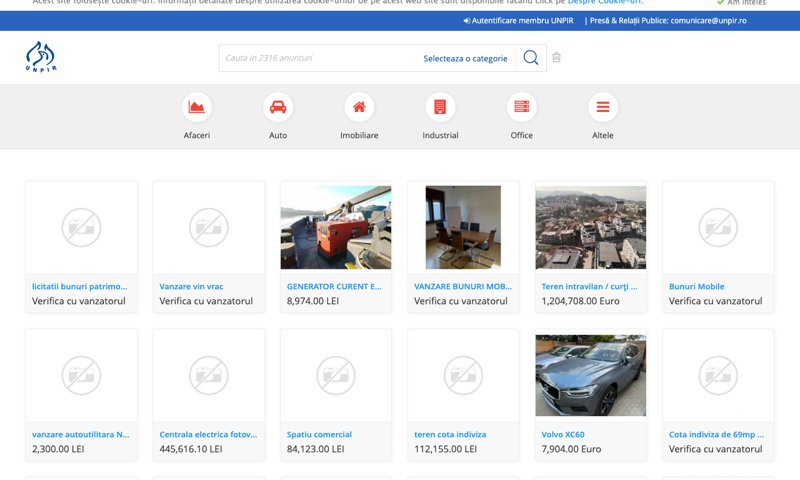
Task: Click no-photo placeholder for Spatiu comercial
Action: (x=336, y=375)
